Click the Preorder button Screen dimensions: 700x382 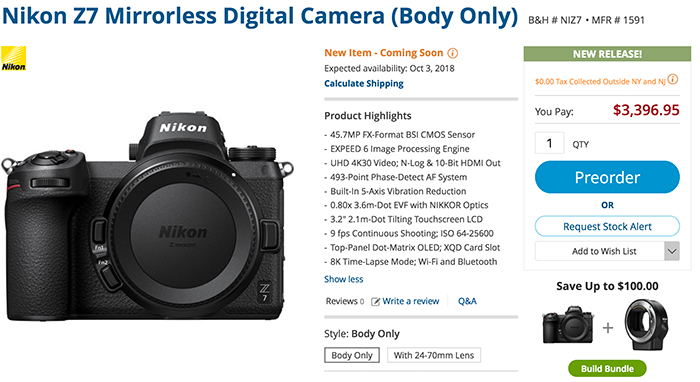click(607, 177)
